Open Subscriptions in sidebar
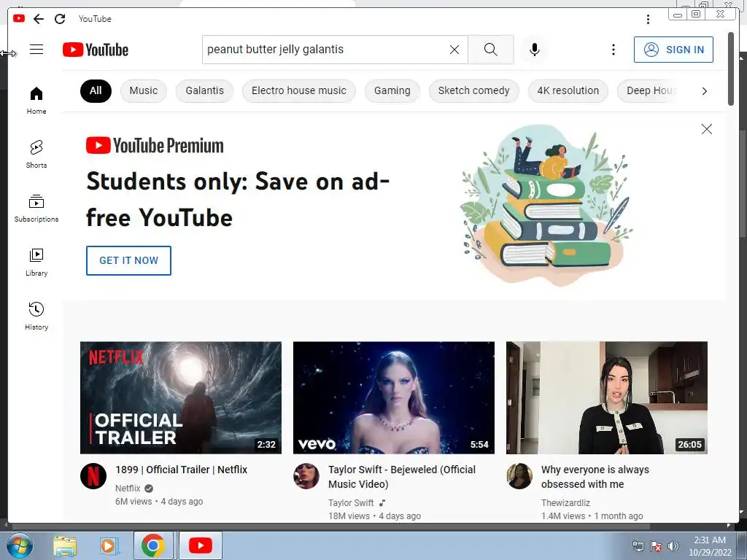747x560 pixels. coord(36,208)
